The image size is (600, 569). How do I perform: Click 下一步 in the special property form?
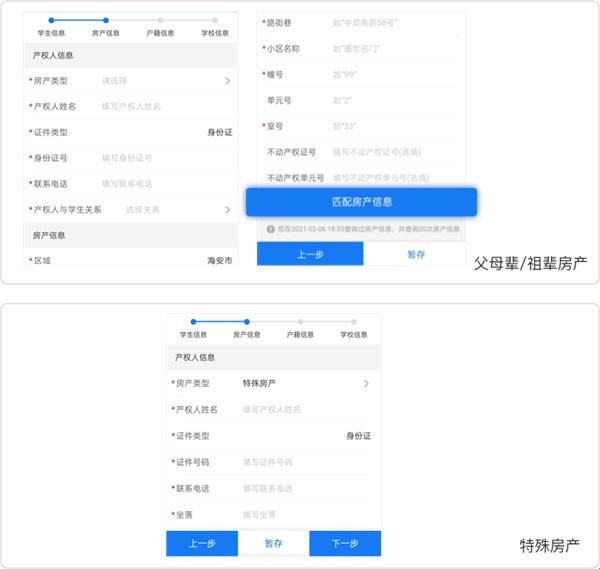pyautogui.click(x=345, y=543)
